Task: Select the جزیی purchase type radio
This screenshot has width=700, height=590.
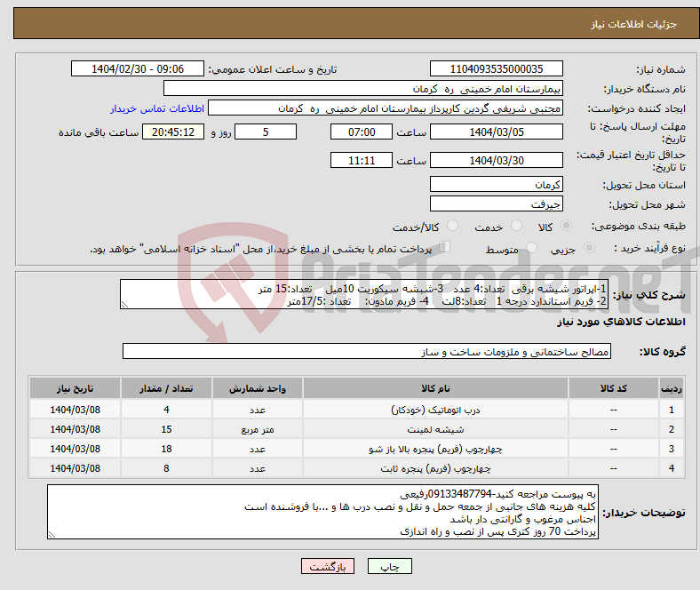Action: (x=589, y=247)
